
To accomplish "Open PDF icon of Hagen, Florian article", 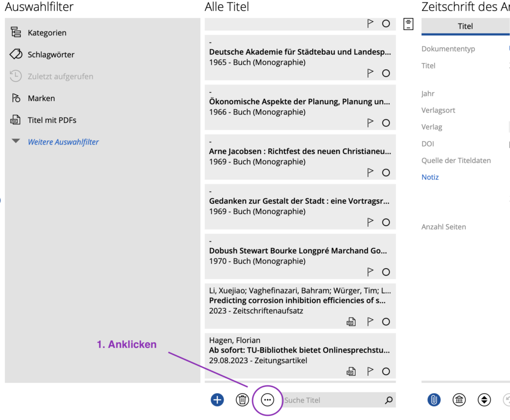I will click(351, 372).
